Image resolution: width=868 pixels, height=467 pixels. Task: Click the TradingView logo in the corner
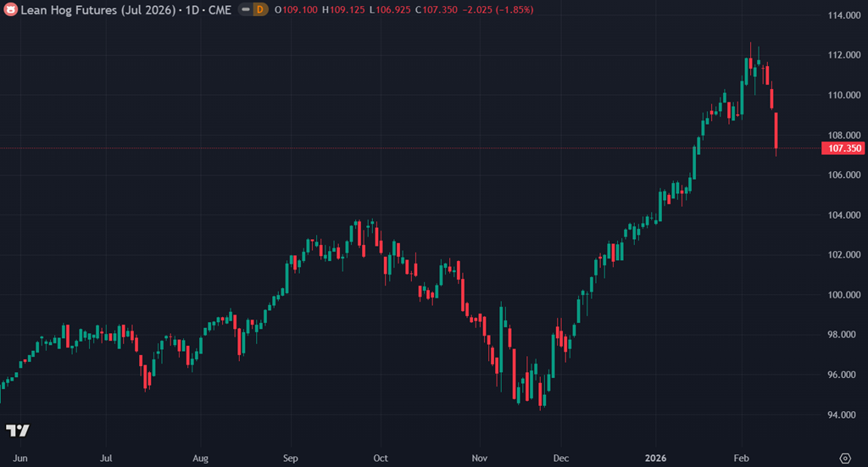click(x=17, y=431)
